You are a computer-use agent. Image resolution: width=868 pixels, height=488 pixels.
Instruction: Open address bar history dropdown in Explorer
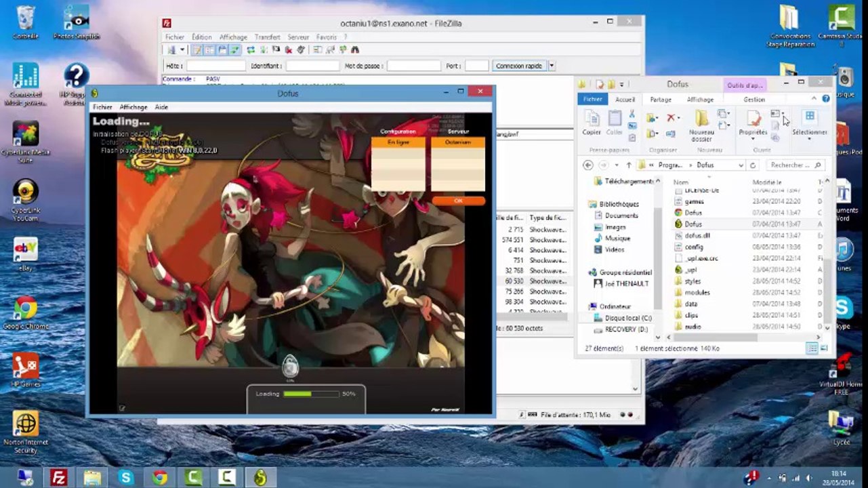point(740,165)
